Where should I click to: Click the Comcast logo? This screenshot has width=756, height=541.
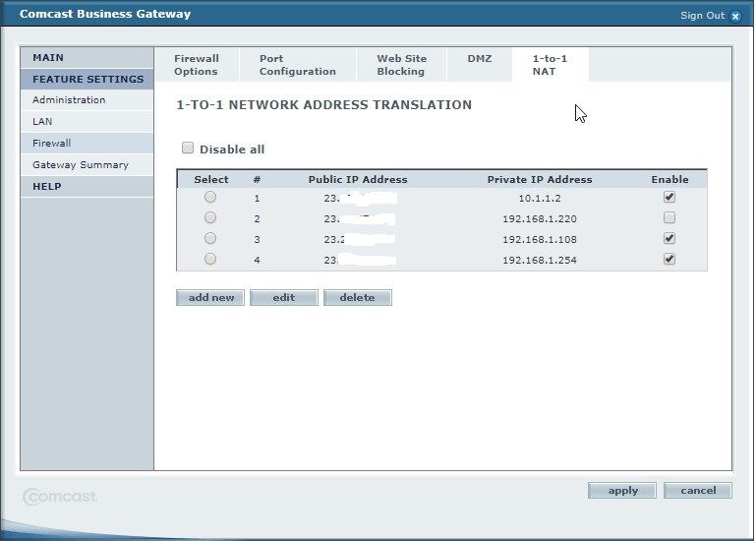point(60,497)
